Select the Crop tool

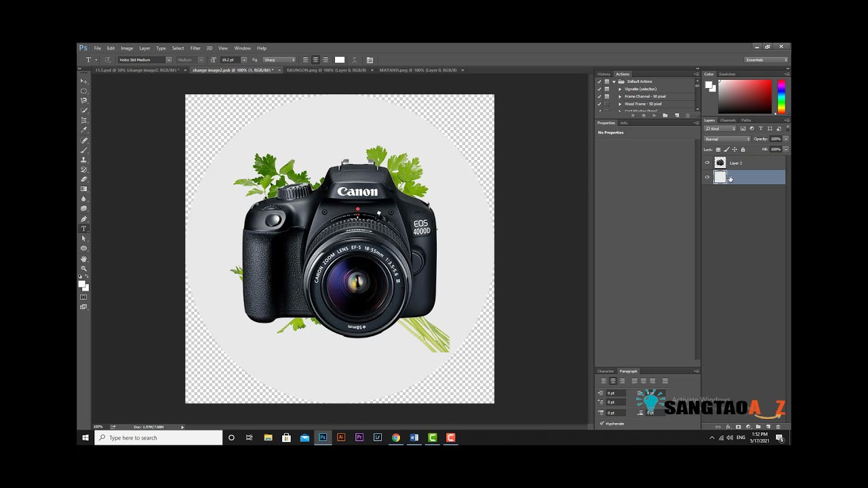coord(84,120)
